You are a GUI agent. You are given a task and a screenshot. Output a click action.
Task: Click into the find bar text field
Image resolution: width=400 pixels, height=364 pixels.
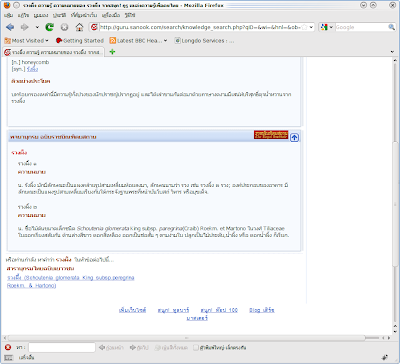[62, 348]
